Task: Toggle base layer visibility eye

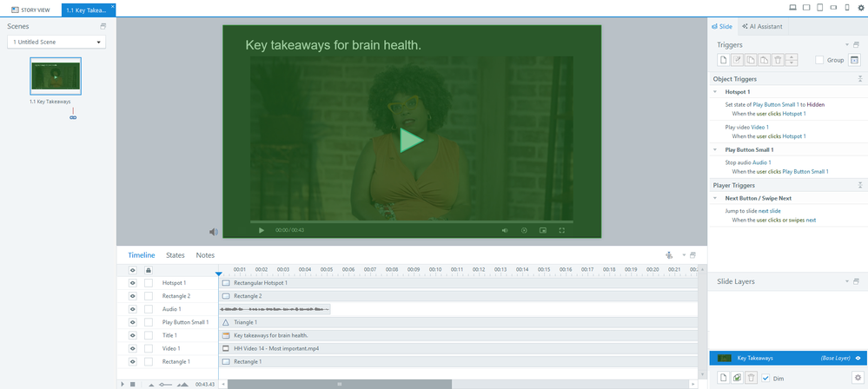Action: (858, 358)
